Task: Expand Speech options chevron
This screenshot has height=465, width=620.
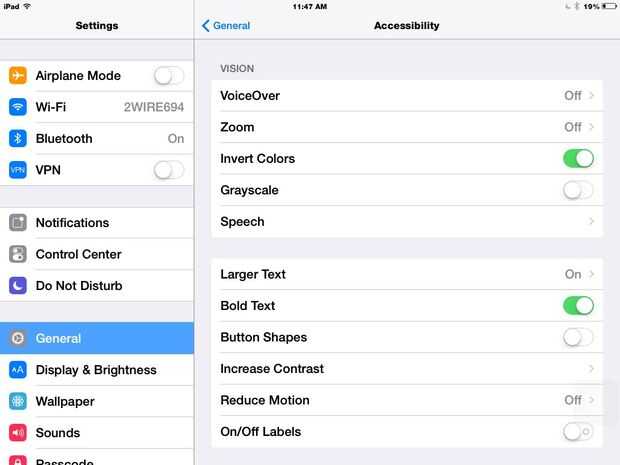Action: pyautogui.click(x=592, y=222)
